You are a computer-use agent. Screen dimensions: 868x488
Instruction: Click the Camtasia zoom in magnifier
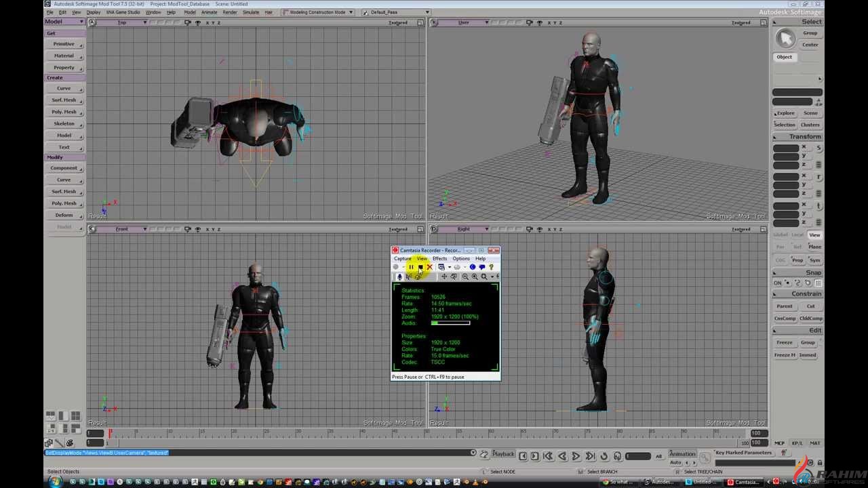474,277
